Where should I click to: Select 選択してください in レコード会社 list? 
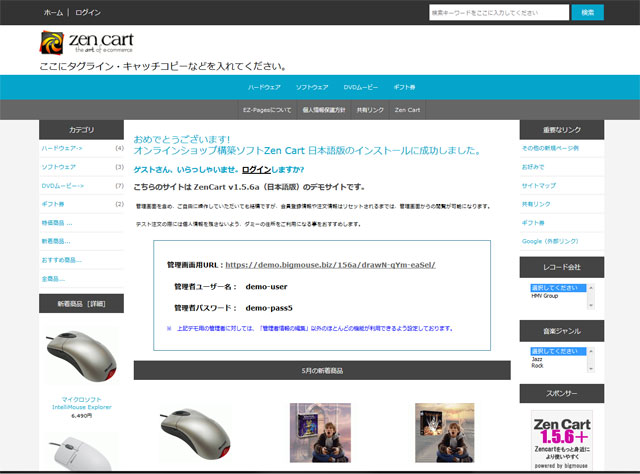click(x=558, y=288)
